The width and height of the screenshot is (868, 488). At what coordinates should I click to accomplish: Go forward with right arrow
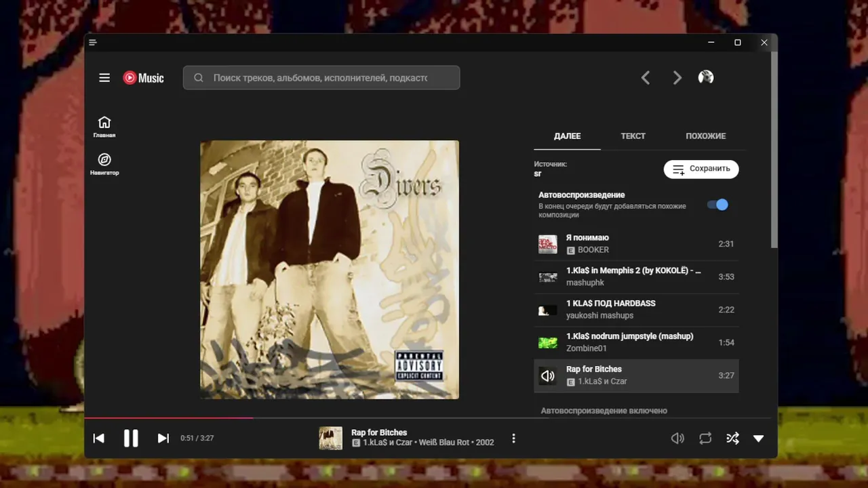coord(677,78)
